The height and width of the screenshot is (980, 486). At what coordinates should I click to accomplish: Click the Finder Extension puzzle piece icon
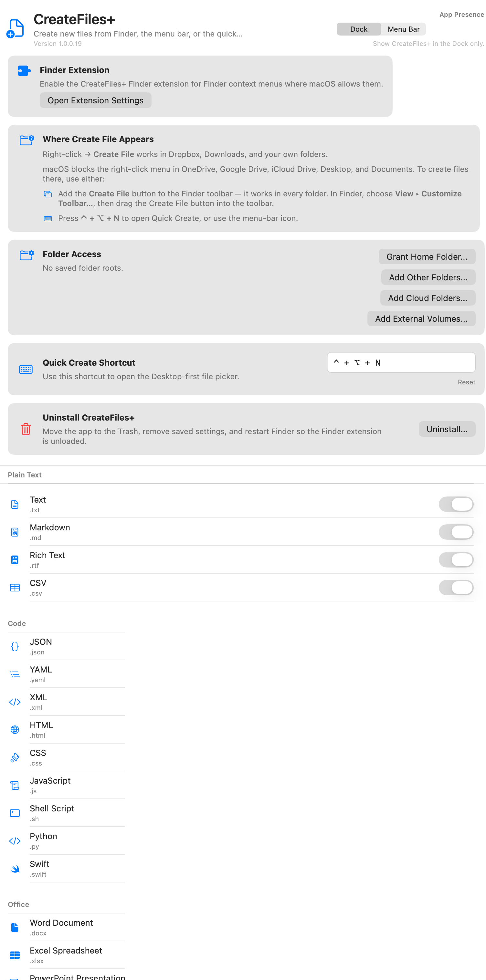click(x=24, y=70)
